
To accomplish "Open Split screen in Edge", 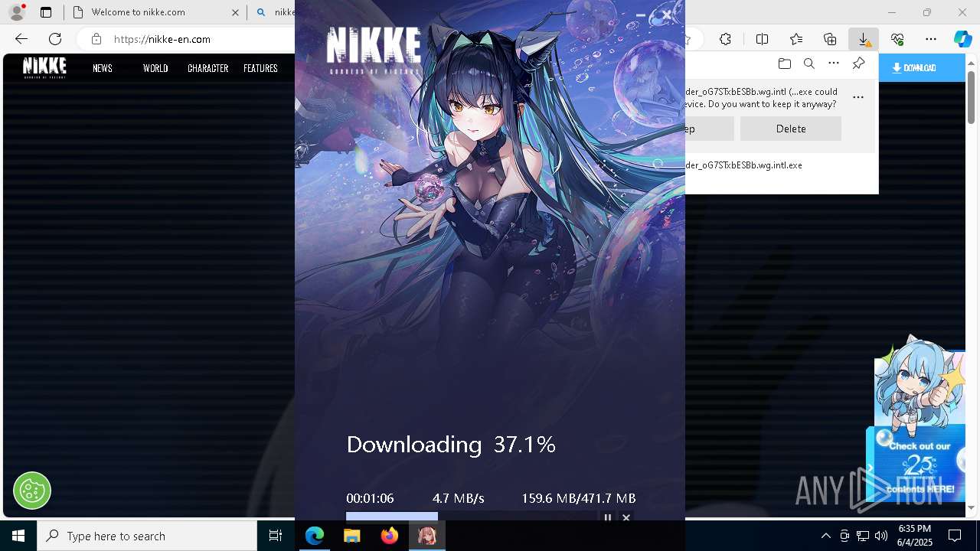I will click(x=762, y=39).
